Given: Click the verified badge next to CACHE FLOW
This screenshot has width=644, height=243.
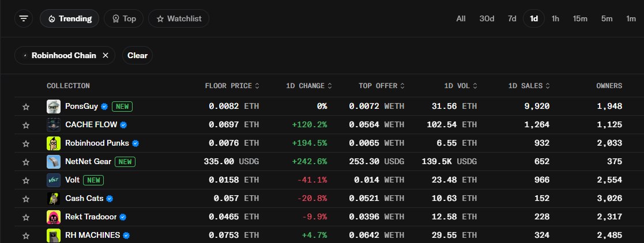Looking at the screenshot, I should [x=123, y=125].
